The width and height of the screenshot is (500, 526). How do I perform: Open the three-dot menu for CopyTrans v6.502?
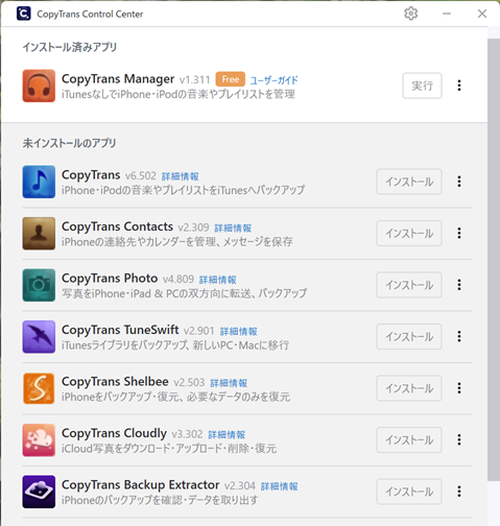[x=459, y=181]
